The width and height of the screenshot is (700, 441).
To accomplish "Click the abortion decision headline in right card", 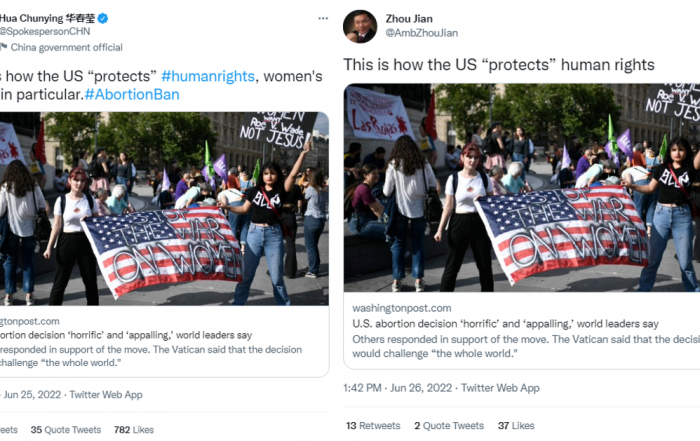I will coord(505,324).
